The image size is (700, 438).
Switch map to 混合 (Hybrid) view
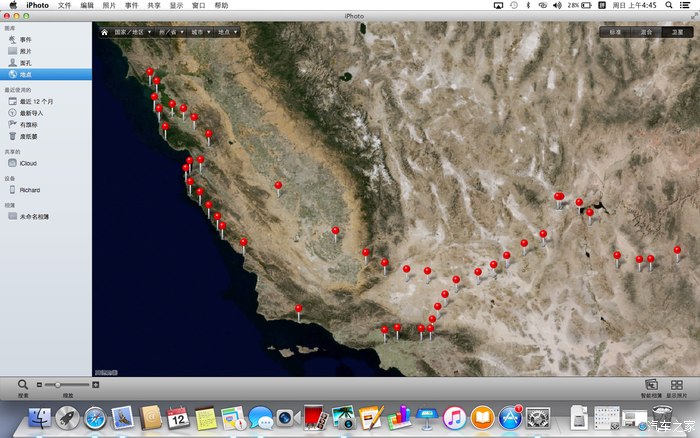646,32
